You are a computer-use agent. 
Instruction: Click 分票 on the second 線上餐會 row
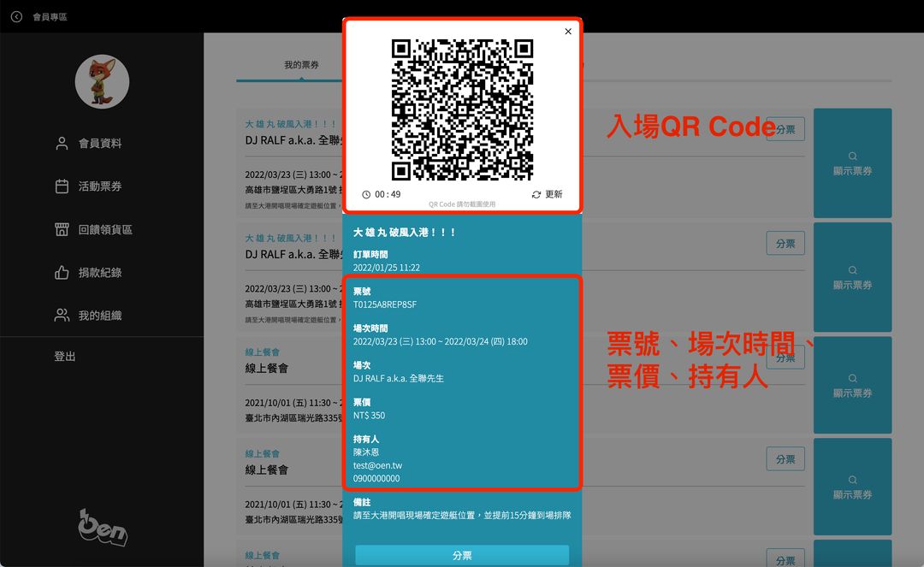pos(785,459)
